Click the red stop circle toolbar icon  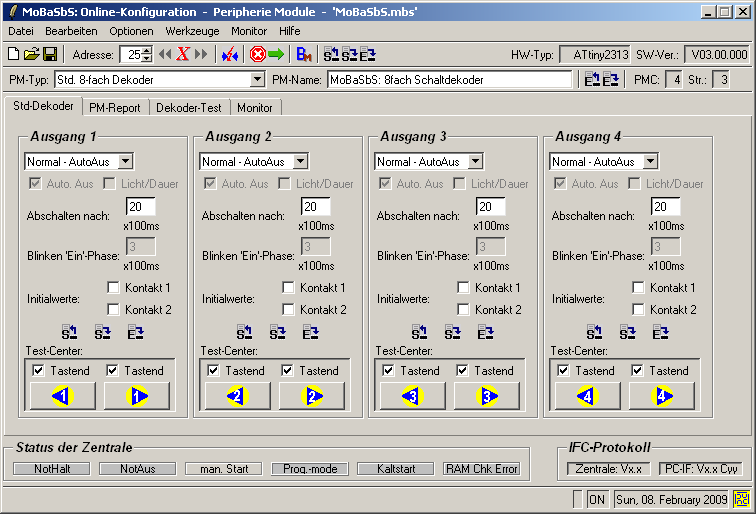(x=257, y=54)
